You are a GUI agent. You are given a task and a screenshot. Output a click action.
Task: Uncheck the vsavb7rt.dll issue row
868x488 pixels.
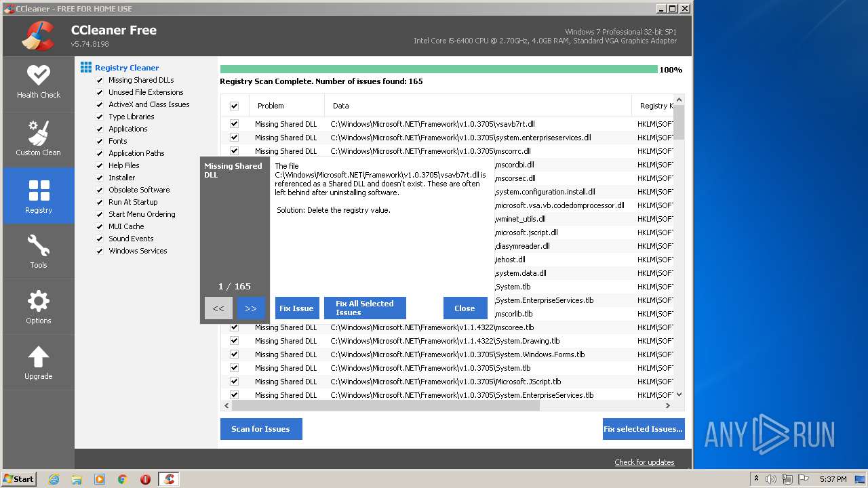pyautogui.click(x=234, y=124)
